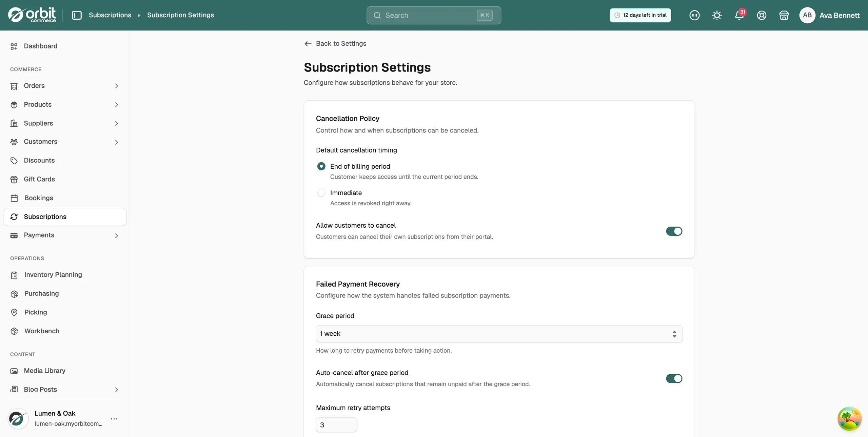Select the Immediate cancellation radio
868x437 pixels.
[321, 193]
